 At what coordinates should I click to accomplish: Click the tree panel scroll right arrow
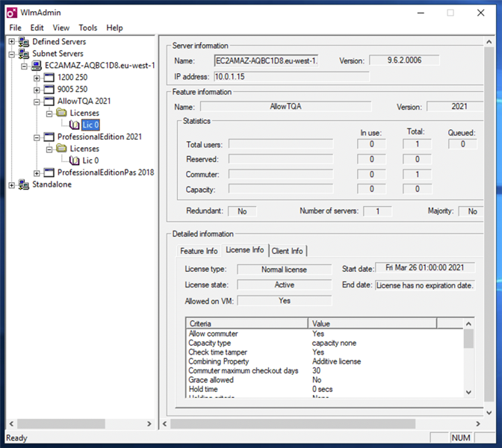click(x=149, y=423)
